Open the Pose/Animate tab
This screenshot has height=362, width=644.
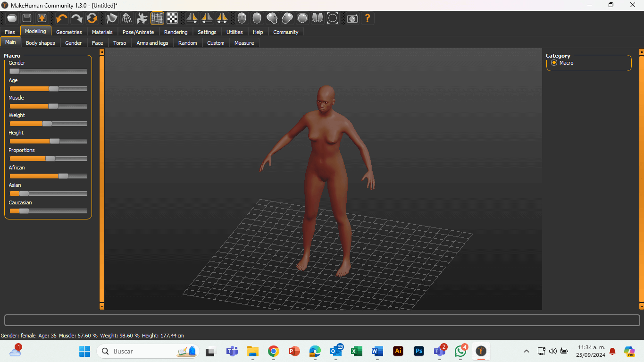[x=138, y=32]
